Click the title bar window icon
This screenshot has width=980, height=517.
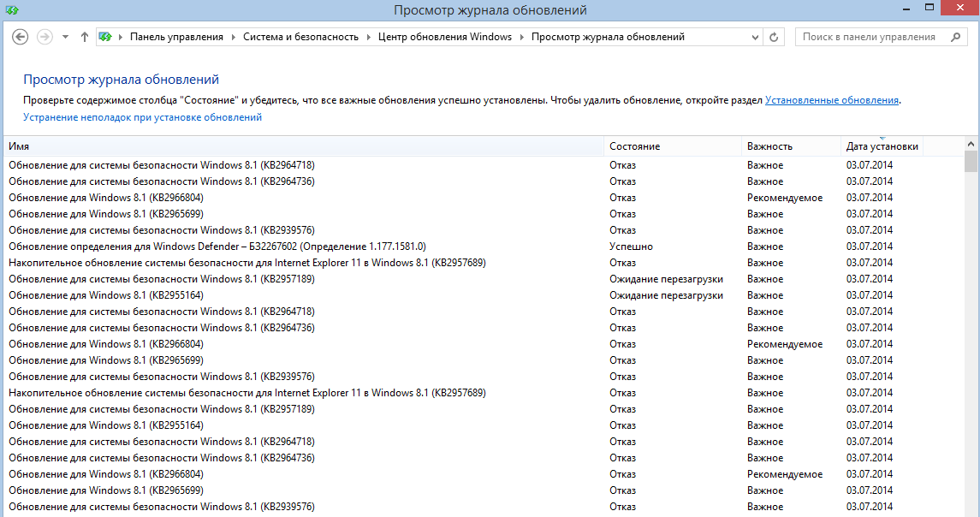point(12,10)
